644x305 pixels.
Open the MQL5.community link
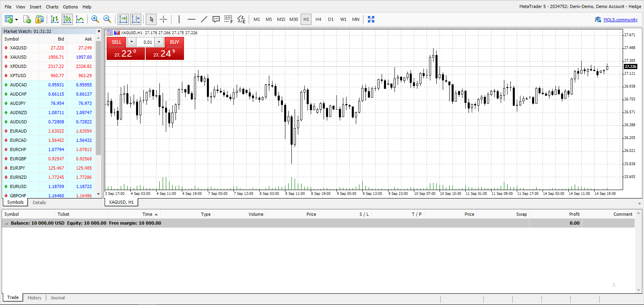click(620, 20)
